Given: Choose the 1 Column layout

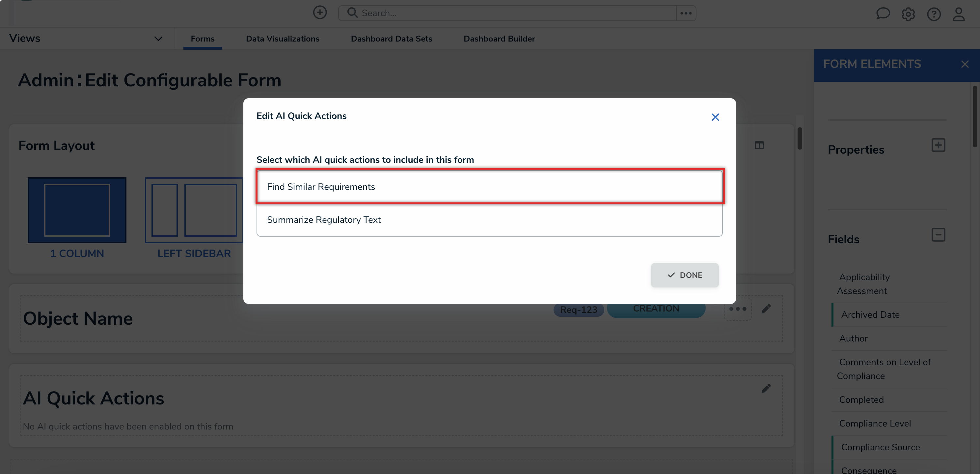Looking at the screenshot, I should pyautogui.click(x=77, y=210).
